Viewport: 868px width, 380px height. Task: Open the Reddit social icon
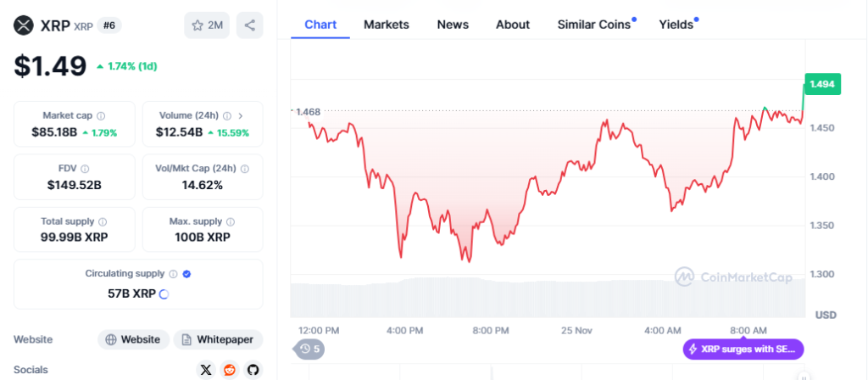[x=229, y=370]
